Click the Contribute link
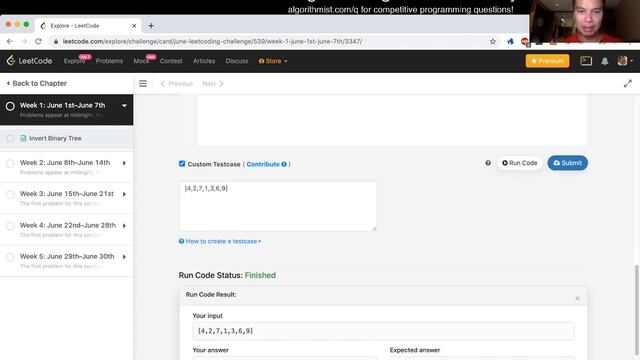Image resolution: width=640 pixels, height=360 pixels. (263, 164)
